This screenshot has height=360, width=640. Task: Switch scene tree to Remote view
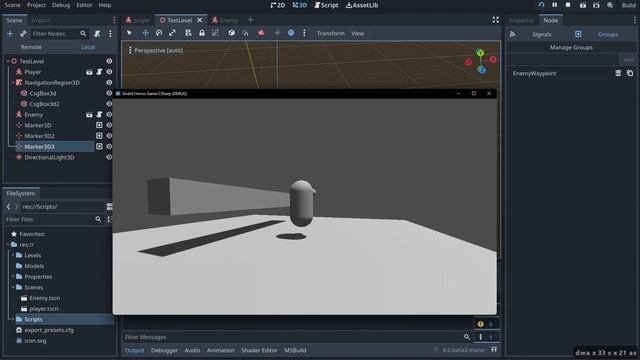coord(31,47)
